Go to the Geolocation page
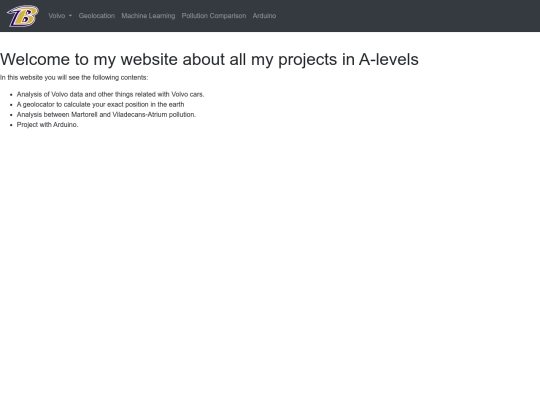The width and height of the screenshot is (540, 405). pyautogui.click(x=97, y=16)
